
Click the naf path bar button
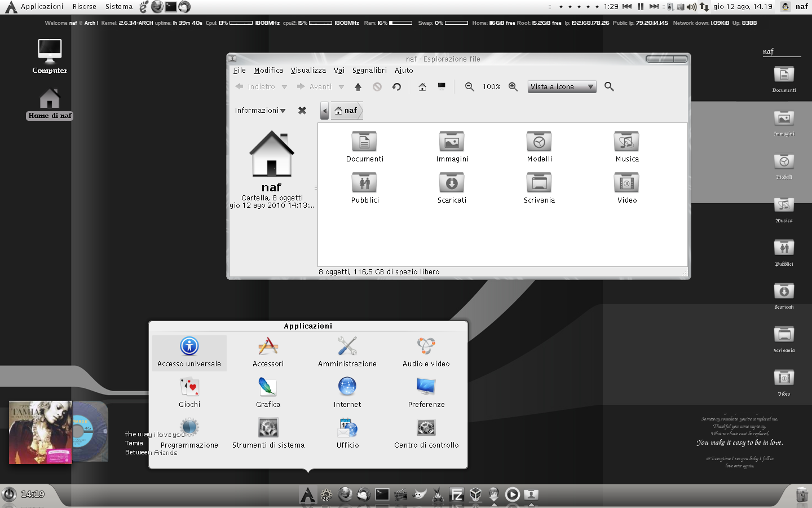point(346,111)
